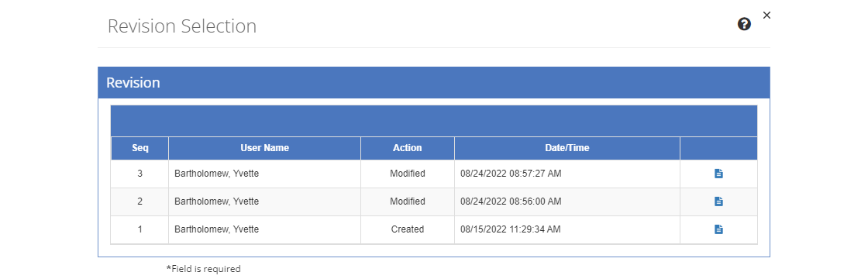Click Bartholomew, Yvette in the Created row
Image resolution: width=868 pixels, height=279 pixels.
coord(217,229)
